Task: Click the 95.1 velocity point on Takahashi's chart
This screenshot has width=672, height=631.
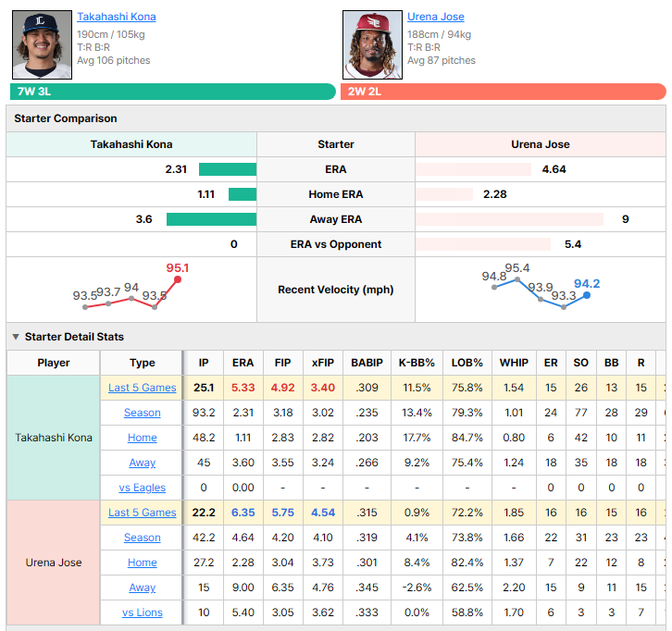Action: point(178,279)
